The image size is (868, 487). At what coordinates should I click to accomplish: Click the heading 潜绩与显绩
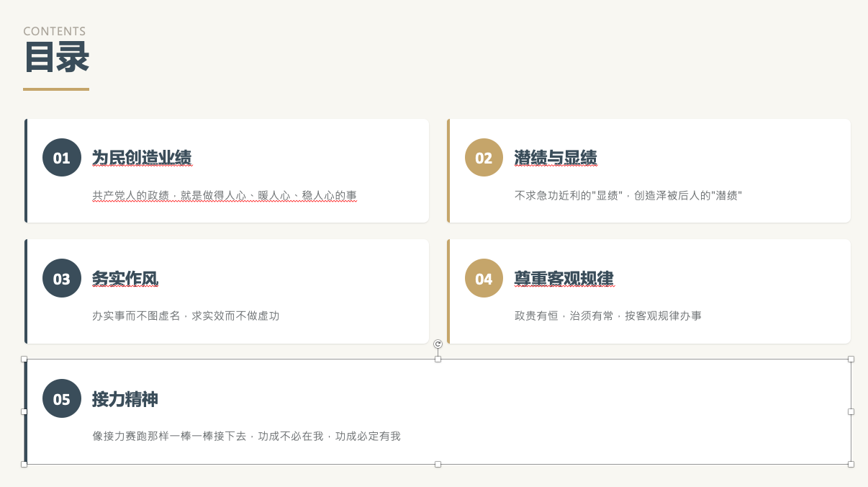click(x=556, y=158)
